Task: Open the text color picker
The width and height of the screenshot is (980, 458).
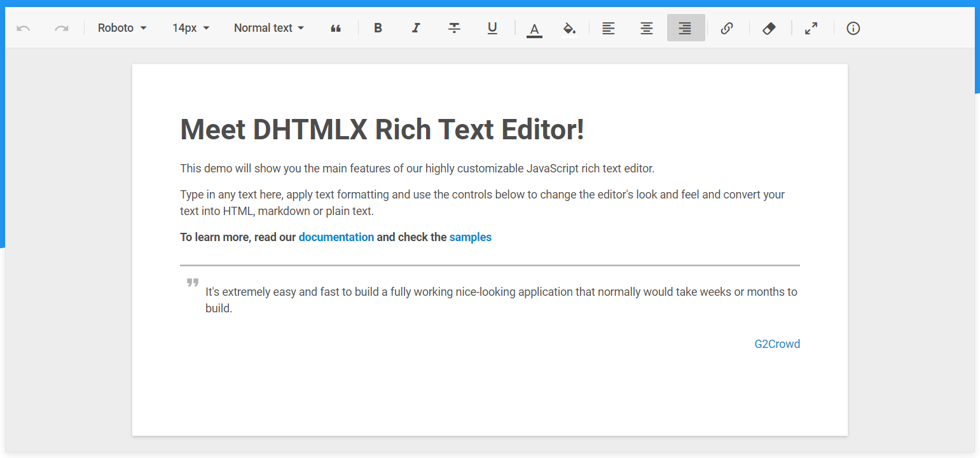Action: 534,29
